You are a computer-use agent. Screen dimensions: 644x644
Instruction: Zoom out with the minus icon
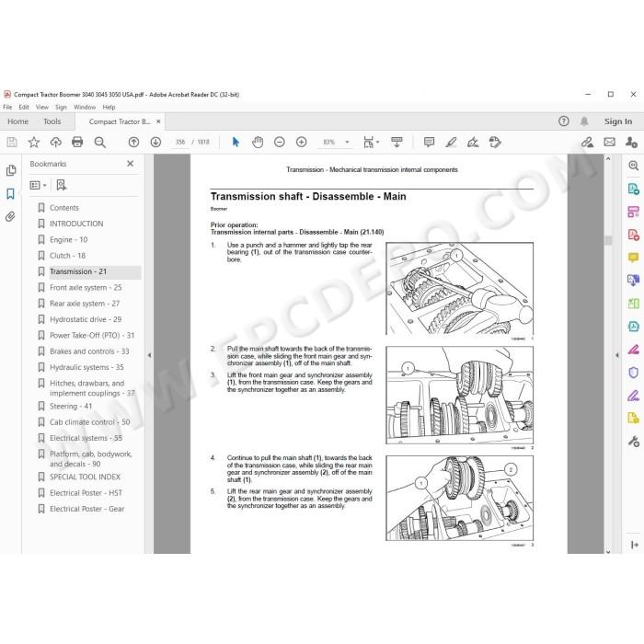click(x=280, y=142)
